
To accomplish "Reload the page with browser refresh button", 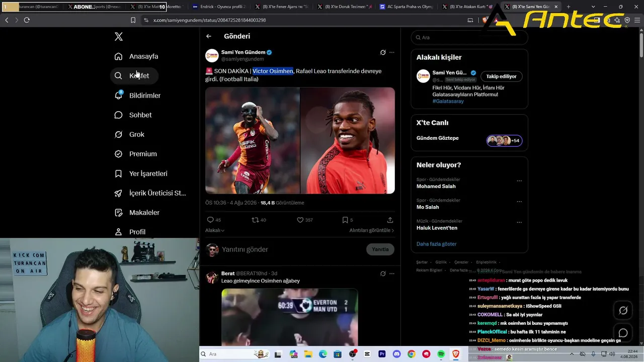I will [27, 20].
